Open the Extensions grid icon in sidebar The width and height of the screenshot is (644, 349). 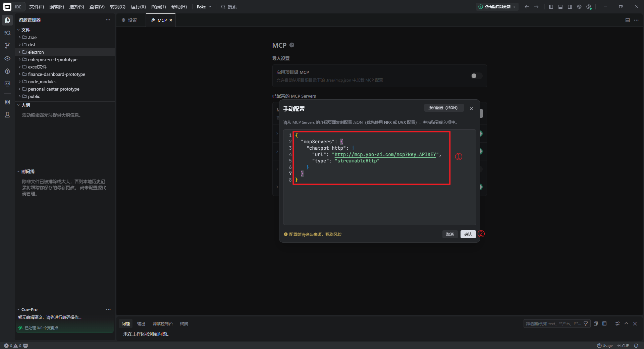coord(7,102)
